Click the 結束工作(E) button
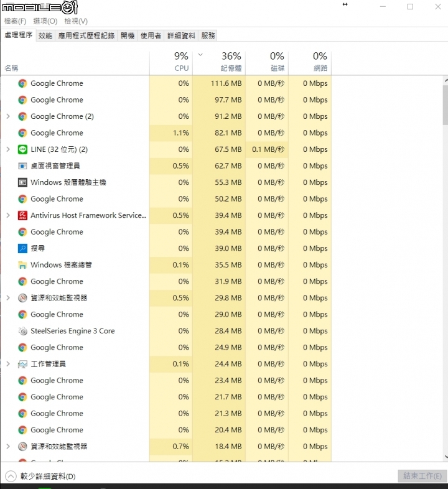448x489 pixels. [422, 476]
